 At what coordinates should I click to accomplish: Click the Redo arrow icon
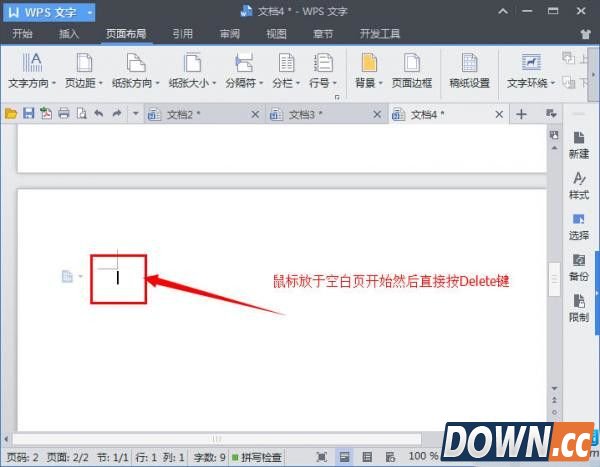tap(117, 113)
